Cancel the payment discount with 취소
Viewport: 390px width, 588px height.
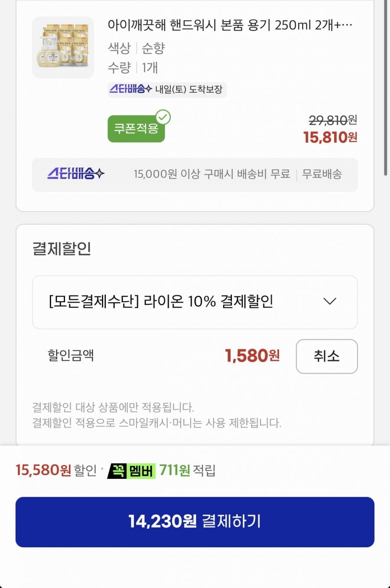tap(327, 356)
